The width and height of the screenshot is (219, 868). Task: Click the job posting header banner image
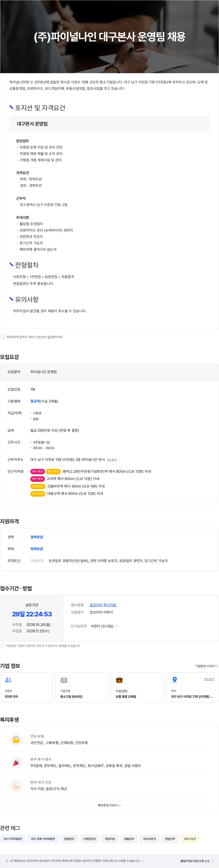pyautogui.click(x=109, y=36)
